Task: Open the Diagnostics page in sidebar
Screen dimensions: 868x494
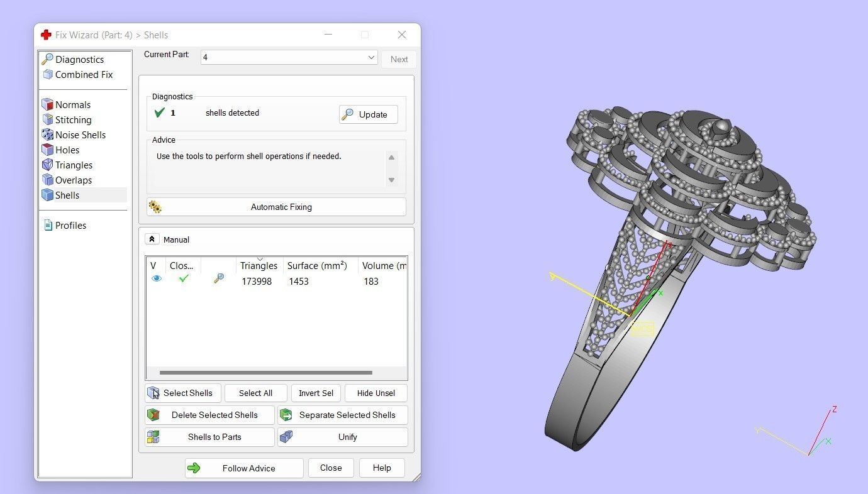Action: (x=79, y=59)
